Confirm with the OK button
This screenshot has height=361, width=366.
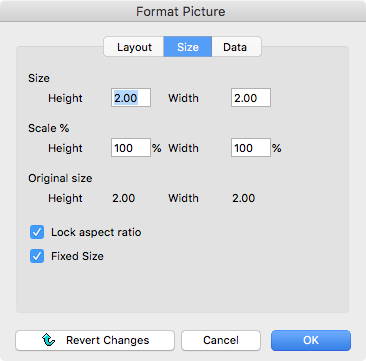pos(311,340)
